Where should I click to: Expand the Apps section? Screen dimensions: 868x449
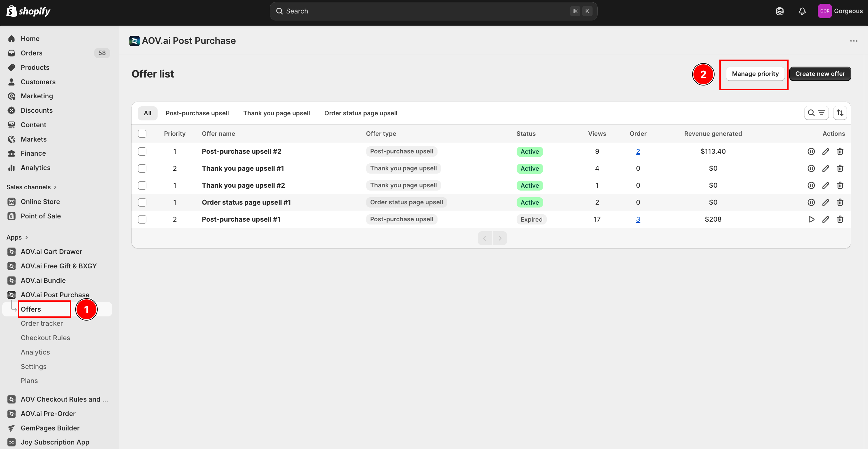coord(17,237)
